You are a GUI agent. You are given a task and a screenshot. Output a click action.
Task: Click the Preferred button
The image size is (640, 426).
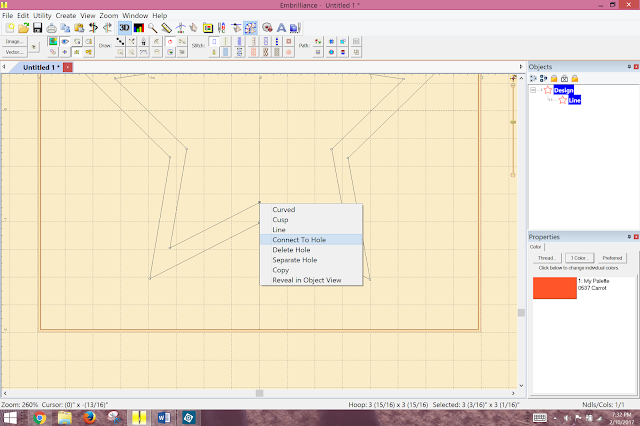613,258
